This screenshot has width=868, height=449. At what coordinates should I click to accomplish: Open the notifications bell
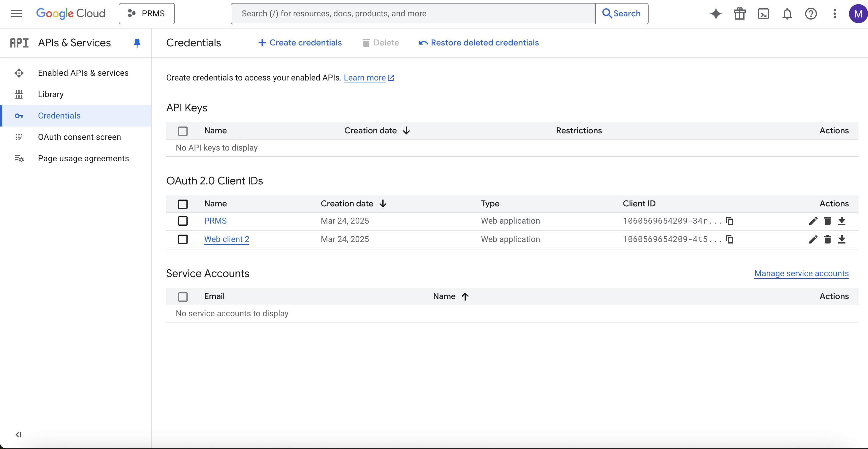787,13
